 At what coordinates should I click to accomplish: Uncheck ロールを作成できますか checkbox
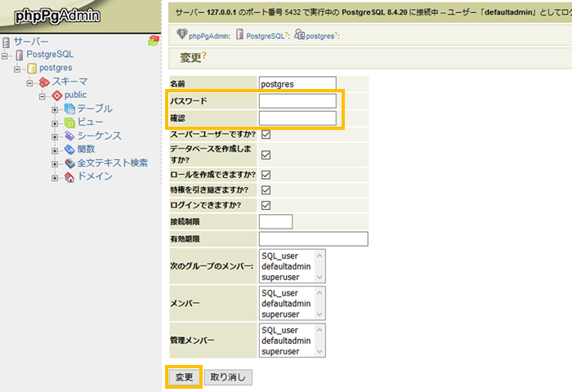coord(266,175)
